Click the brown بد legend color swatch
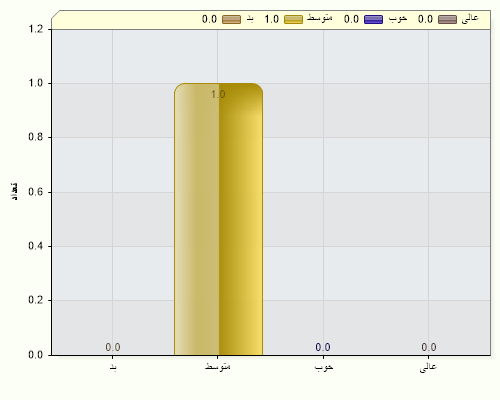500x400 pixels. pos(231,19)
